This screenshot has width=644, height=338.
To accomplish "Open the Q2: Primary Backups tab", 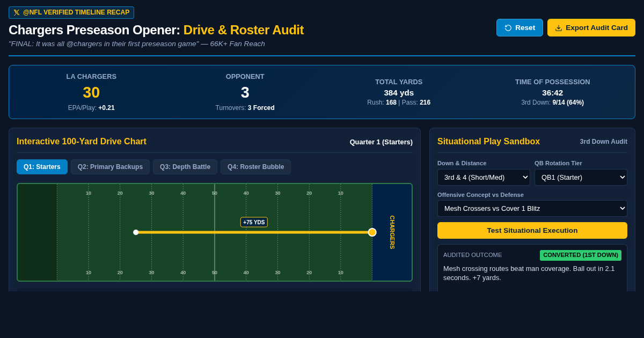I will click(110, 167).
